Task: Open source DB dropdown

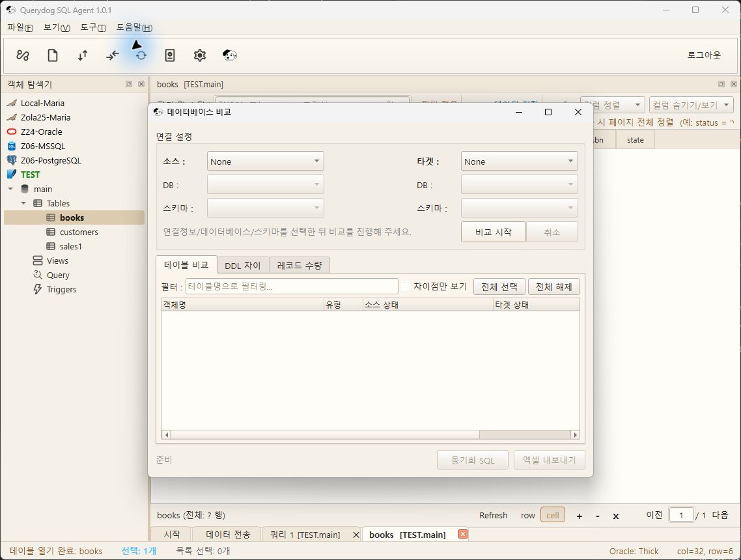Action: 265,184
